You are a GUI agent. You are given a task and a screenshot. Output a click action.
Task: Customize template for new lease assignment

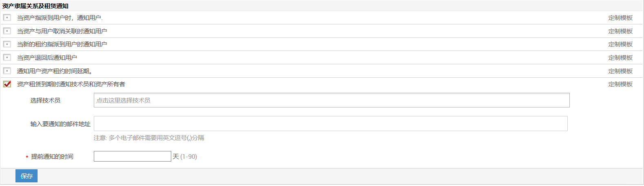[620, 44]
